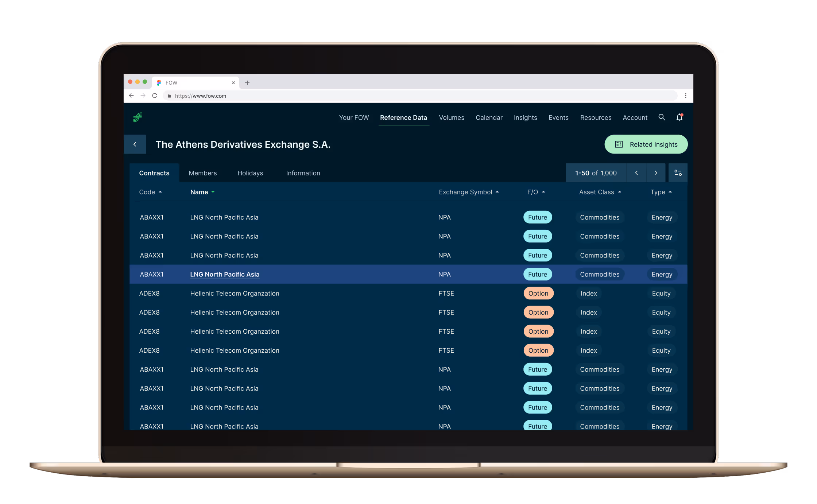The width and height of the screenshot is (817, 504).
Task: Open Volumes in top navigation
Action: click(x=451, y=118)
